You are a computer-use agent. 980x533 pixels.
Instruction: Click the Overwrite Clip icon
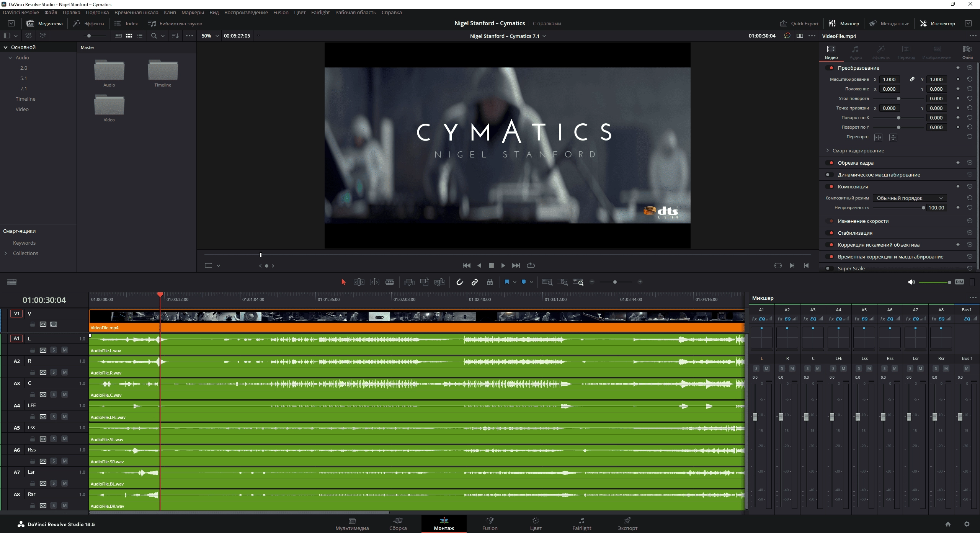click(424, 282)
